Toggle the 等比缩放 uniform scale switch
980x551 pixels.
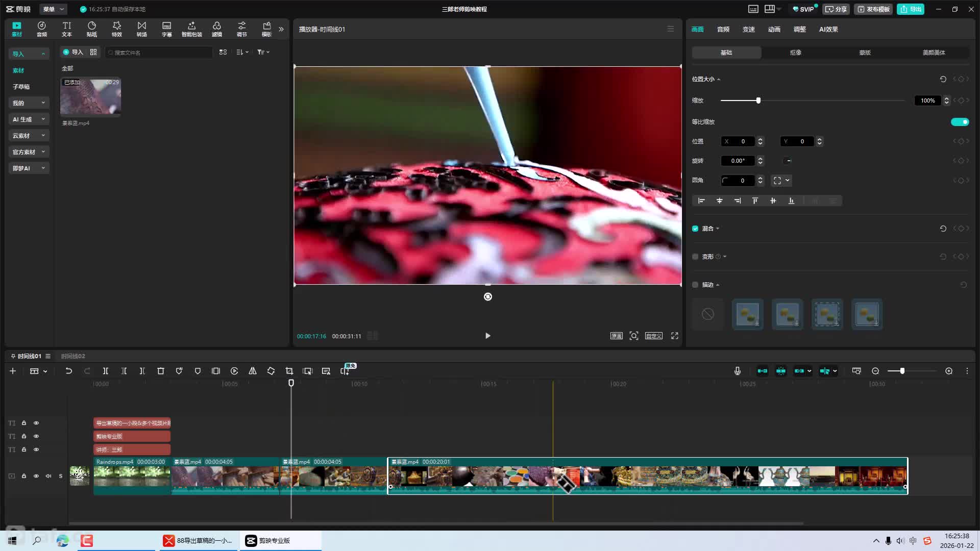pyautogui.click(x=960, y=122)
